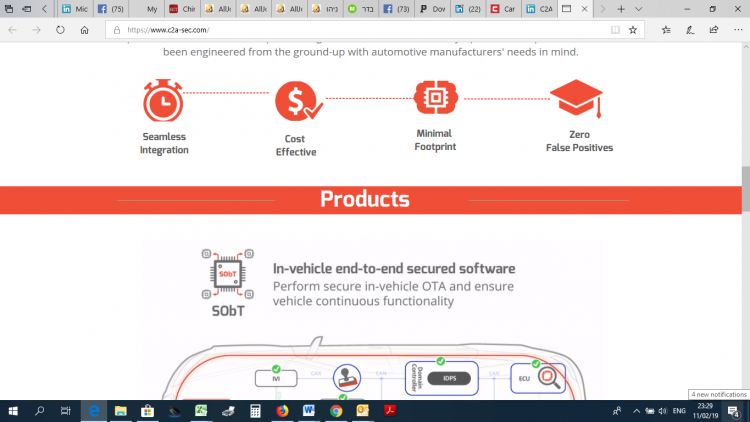Launch Chrome from taskbar

[336, 411]
